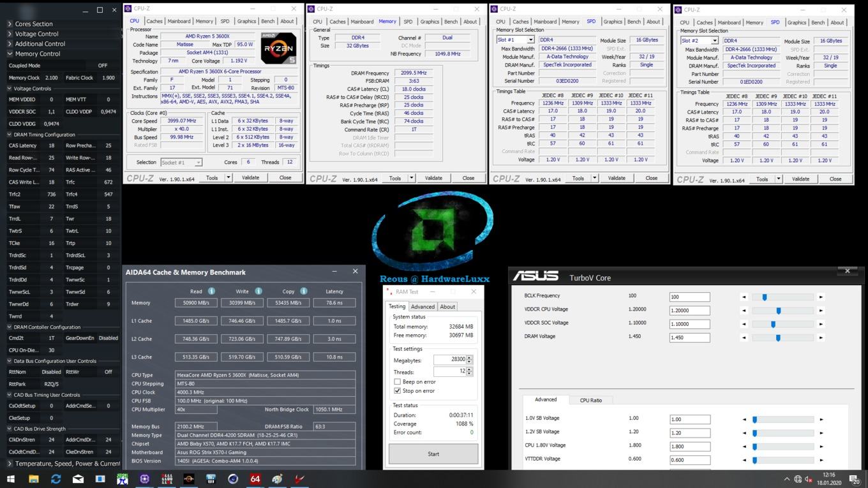Screen dimensions: 868x488
Task: Click the Write info icon in AIDA64
Action: coord(258,291)
